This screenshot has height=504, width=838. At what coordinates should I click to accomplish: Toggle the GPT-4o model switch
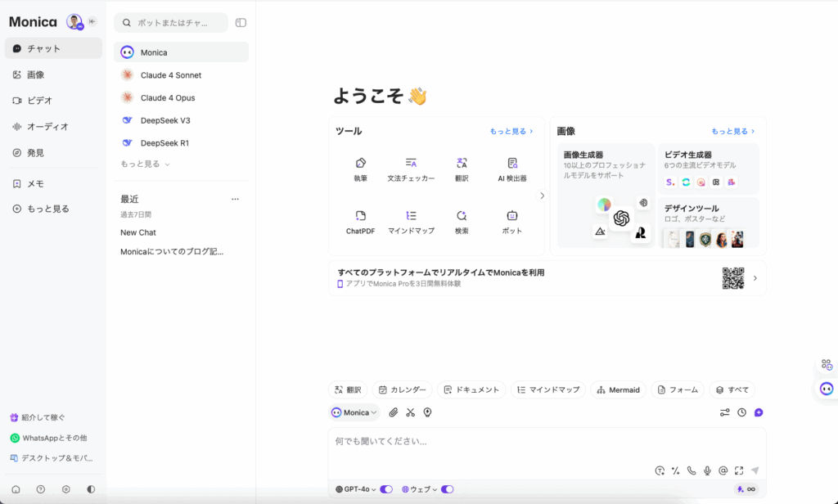(386, 489)
